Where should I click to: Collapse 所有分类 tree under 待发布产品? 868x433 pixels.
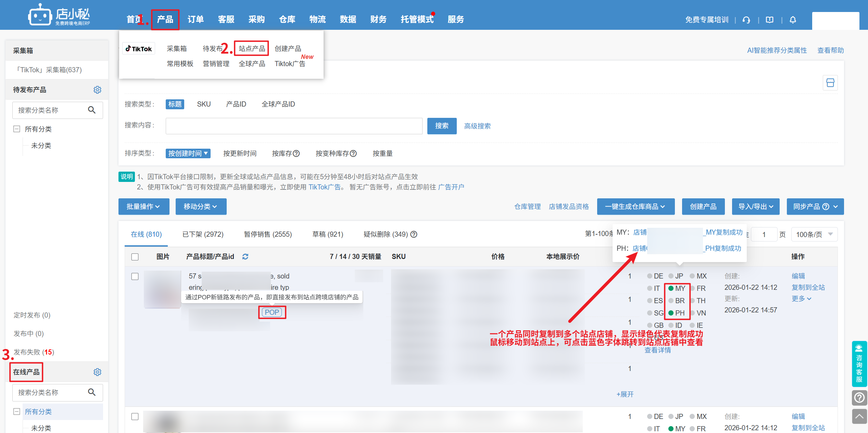16,129
